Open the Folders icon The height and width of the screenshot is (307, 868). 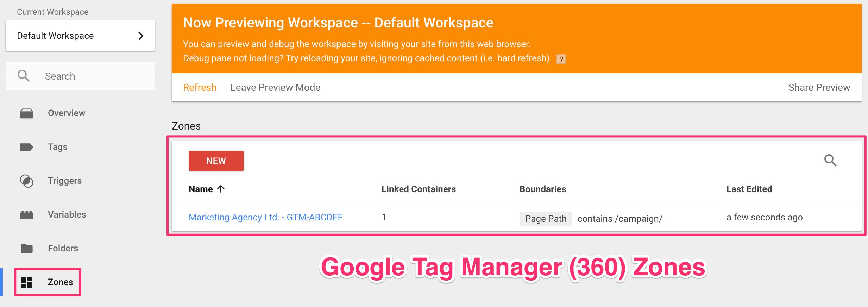[27, 249]
